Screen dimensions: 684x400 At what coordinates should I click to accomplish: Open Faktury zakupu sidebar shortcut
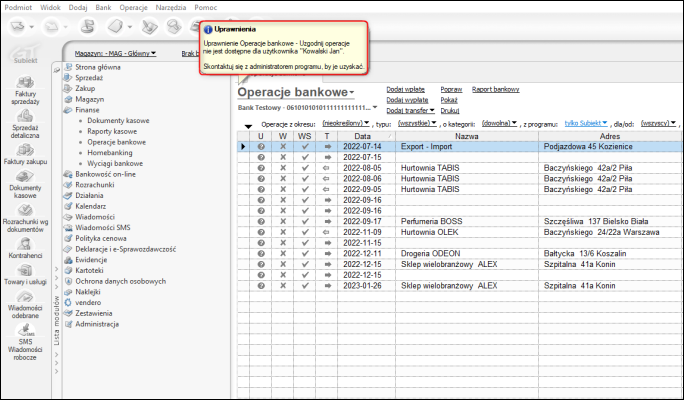click(x=25, y=154)
